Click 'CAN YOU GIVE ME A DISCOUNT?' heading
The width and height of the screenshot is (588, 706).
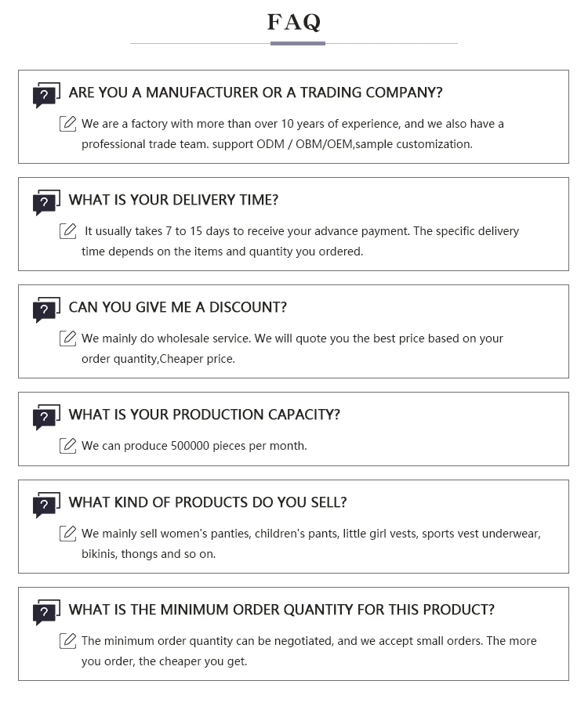pyautogui.click(x=178, y=307)
